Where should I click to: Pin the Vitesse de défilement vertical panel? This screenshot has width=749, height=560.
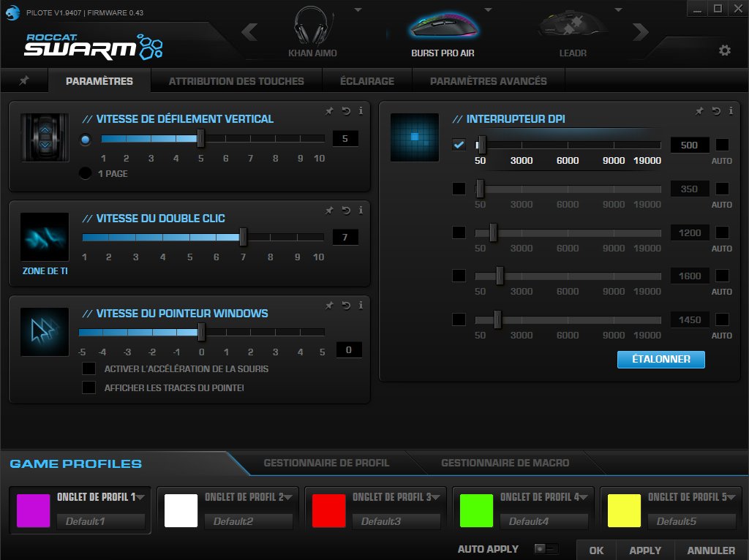[x=329, y=111]
